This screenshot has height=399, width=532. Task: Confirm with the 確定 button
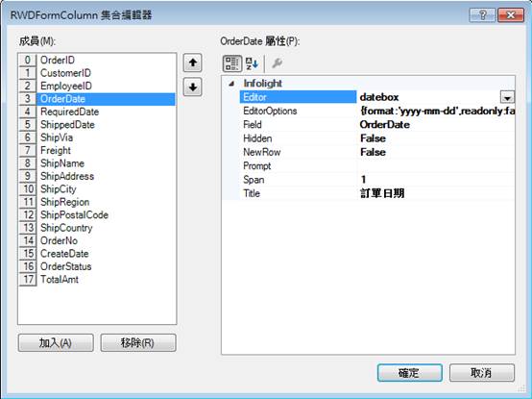point(409,373)
